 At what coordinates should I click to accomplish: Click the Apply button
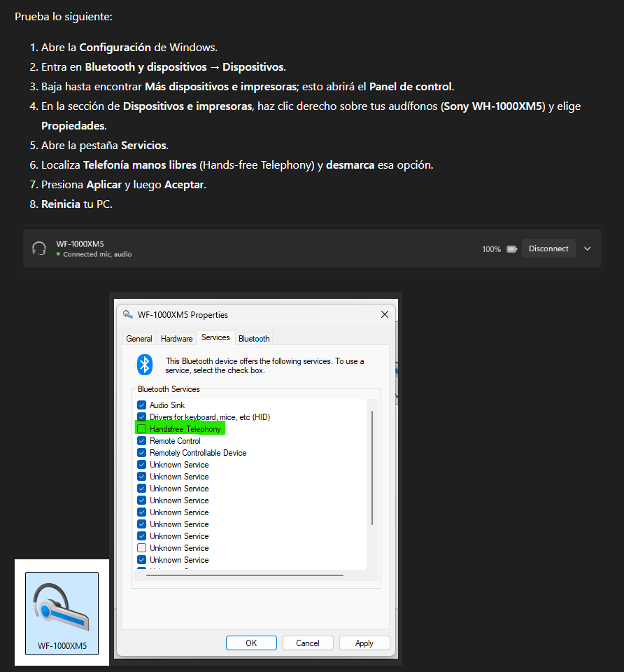click(x=364, y=643)
